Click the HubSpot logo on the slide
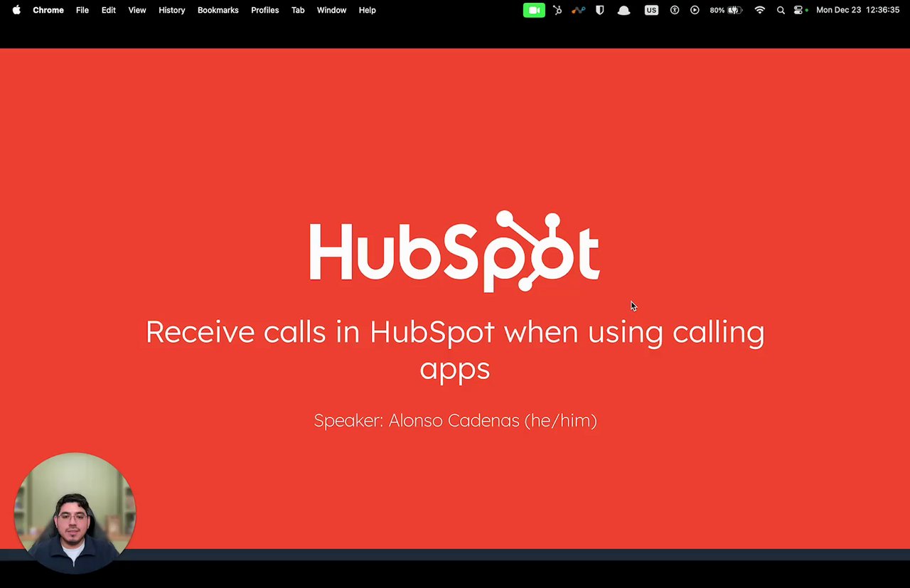The width and height of the screenshot is (910, 588). click(454, 251)
